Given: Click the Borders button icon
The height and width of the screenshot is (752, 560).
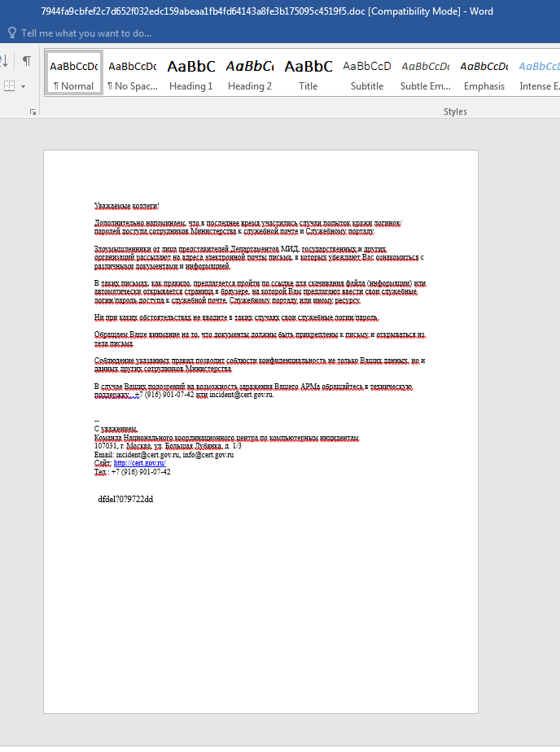Looking at the screenshot, I should pos(9,85).
